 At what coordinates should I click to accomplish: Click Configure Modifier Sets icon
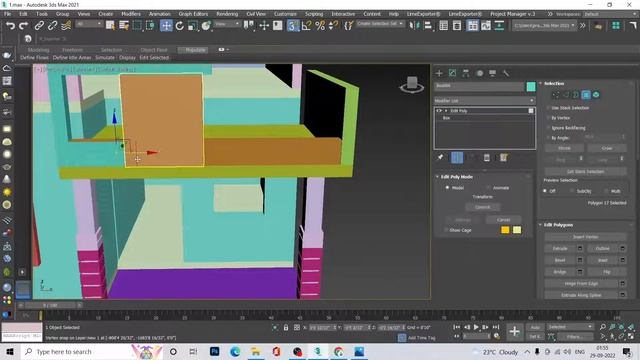click(504, 158)
